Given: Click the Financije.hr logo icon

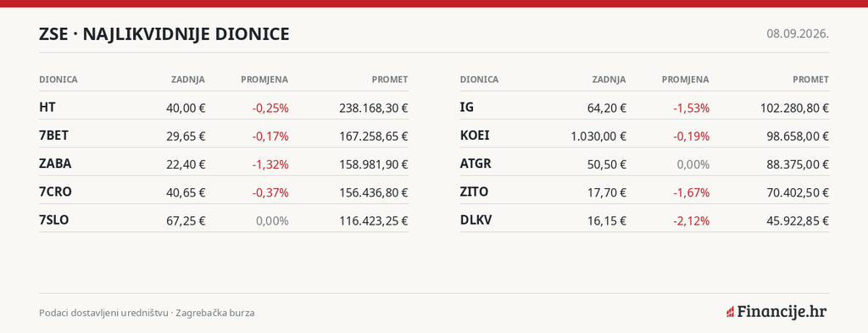Looking at the screenshot, I should click(730, 312).
